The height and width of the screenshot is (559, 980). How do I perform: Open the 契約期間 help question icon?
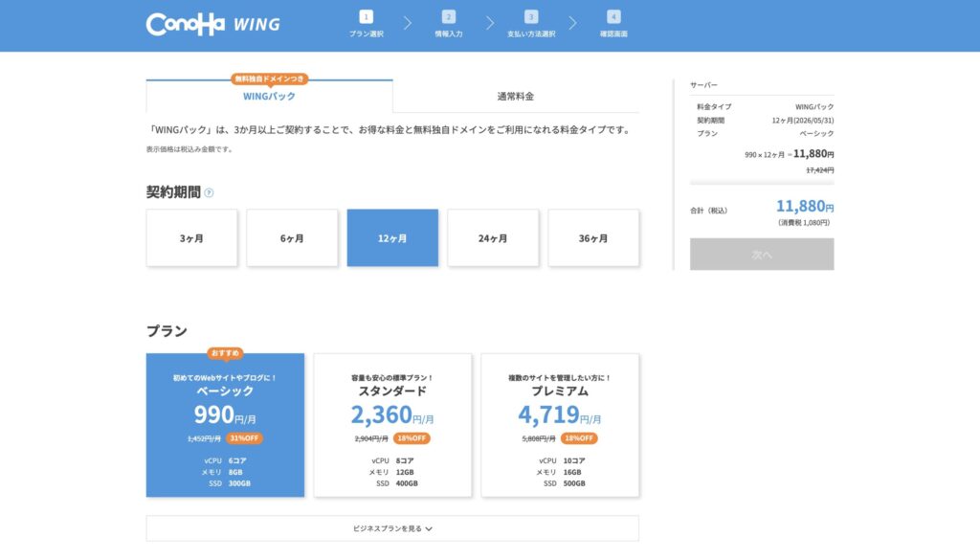point(209,192)
